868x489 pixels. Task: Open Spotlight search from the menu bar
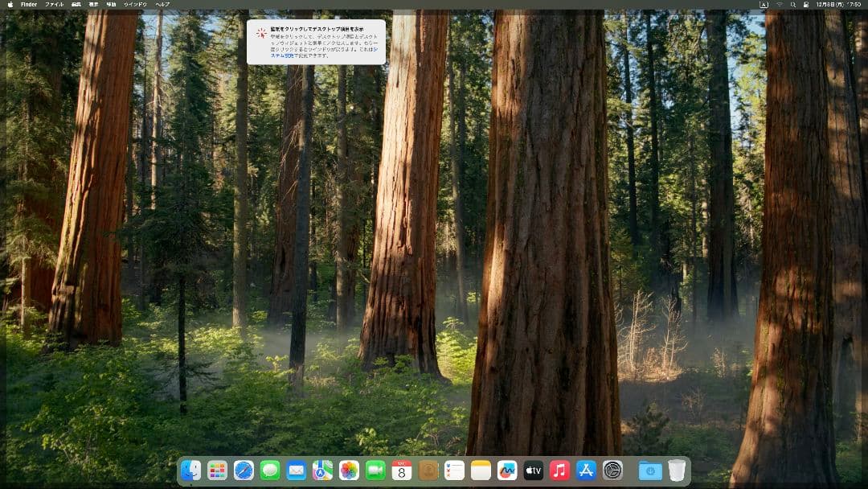point(792,4)
